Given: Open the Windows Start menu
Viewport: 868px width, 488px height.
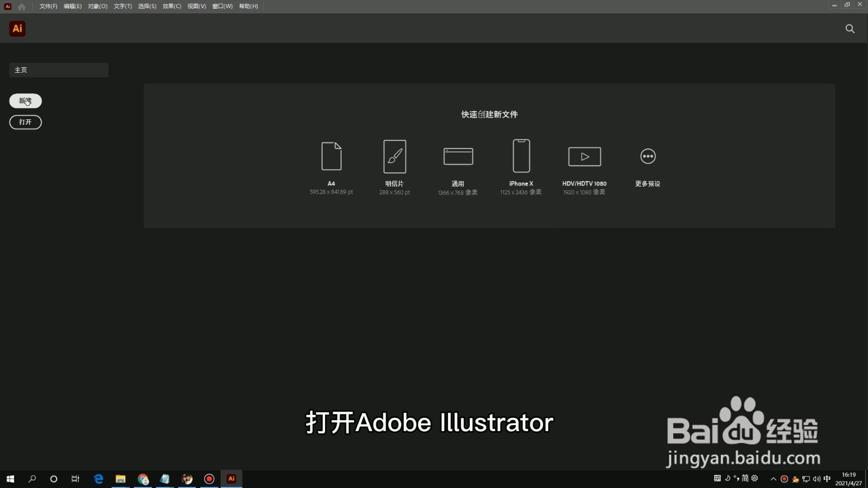Looking at the screenshot, I should [10, 479].
